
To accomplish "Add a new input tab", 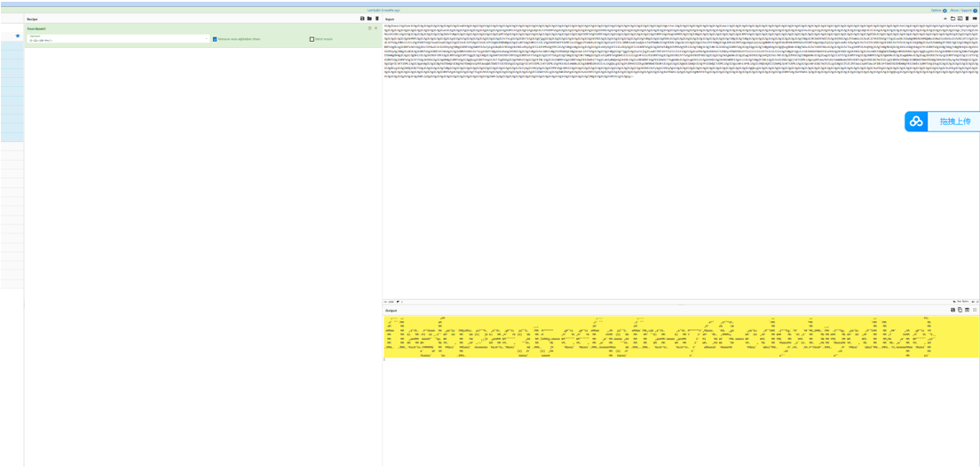I will [945, 18].
